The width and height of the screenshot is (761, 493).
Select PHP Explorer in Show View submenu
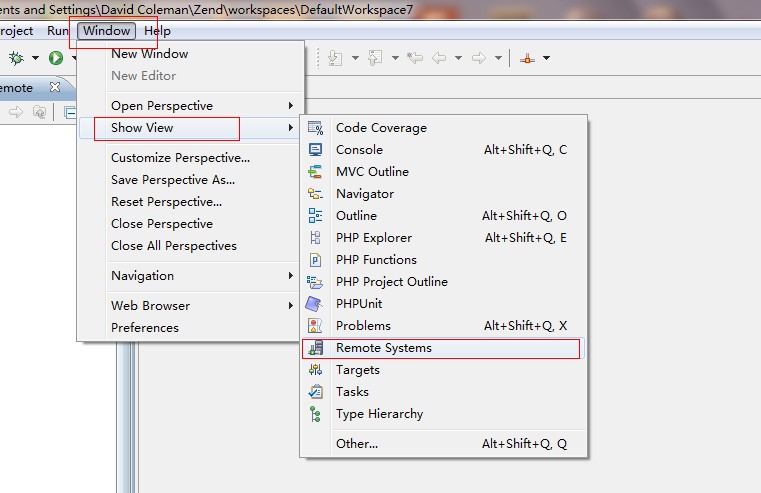(443, 237)
